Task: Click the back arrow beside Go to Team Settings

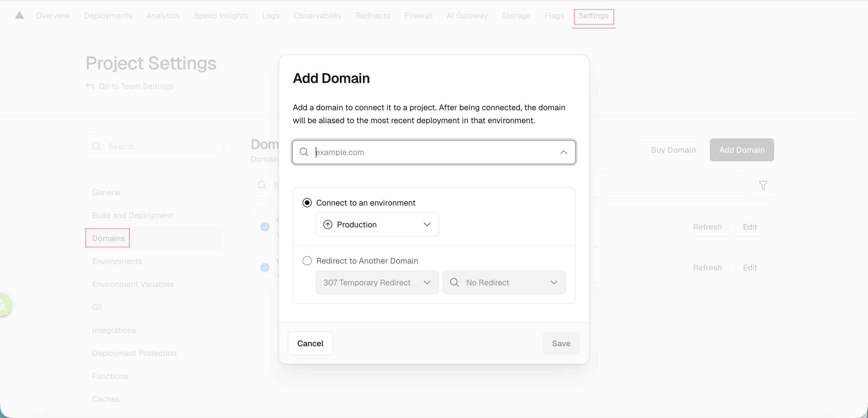Action: tap(90, 86)
